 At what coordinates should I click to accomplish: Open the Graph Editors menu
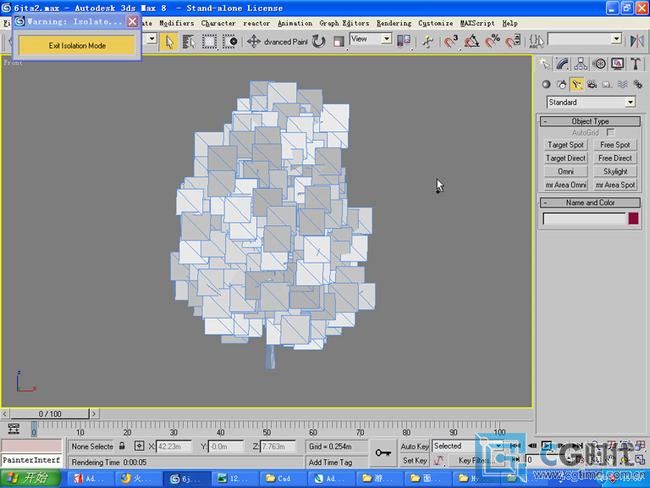[x=344, y=23]
